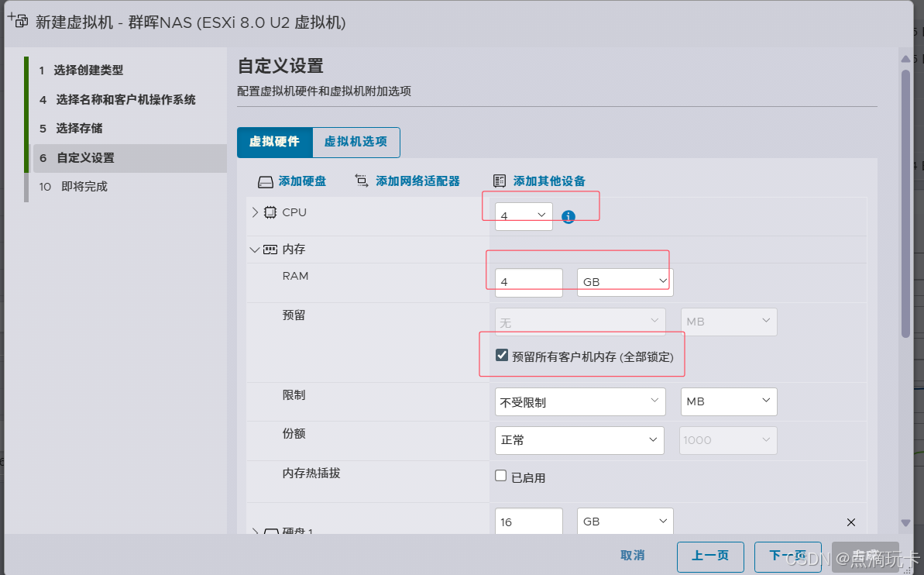
Task: Click the RAM row label
Action: click(295, 276)
